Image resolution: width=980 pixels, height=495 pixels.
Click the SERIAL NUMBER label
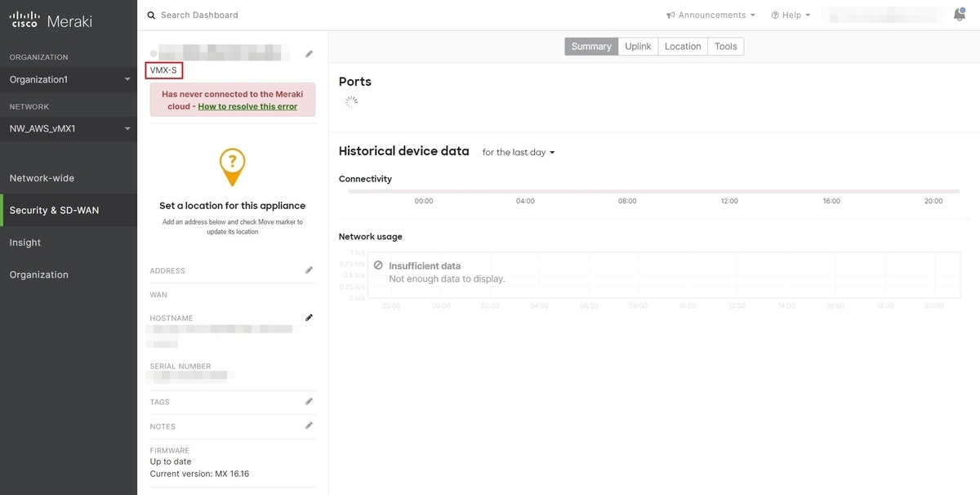180,367
